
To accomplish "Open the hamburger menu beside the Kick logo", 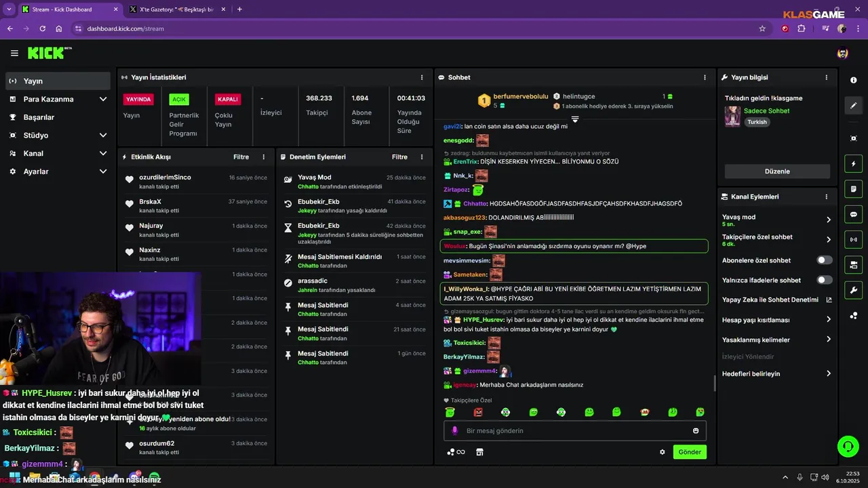I will 14,53.
